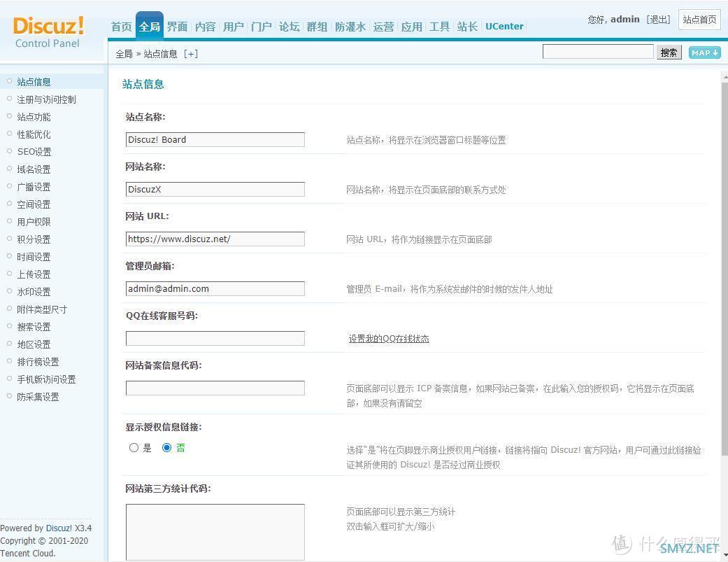Click the Discuz! link in the footer
Screen dimensions: 728x562
click(59, 528)
